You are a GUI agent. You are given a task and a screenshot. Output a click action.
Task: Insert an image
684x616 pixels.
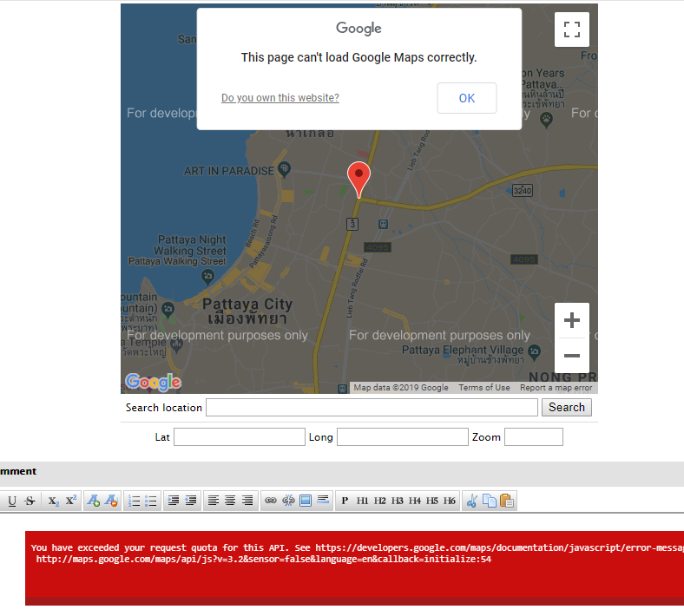tap(306, 501)
